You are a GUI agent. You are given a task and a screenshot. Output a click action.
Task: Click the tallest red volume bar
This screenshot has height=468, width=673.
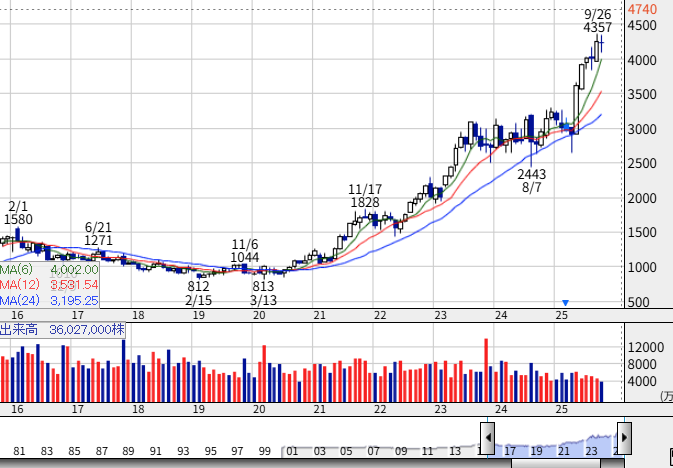tap(486, 370)
